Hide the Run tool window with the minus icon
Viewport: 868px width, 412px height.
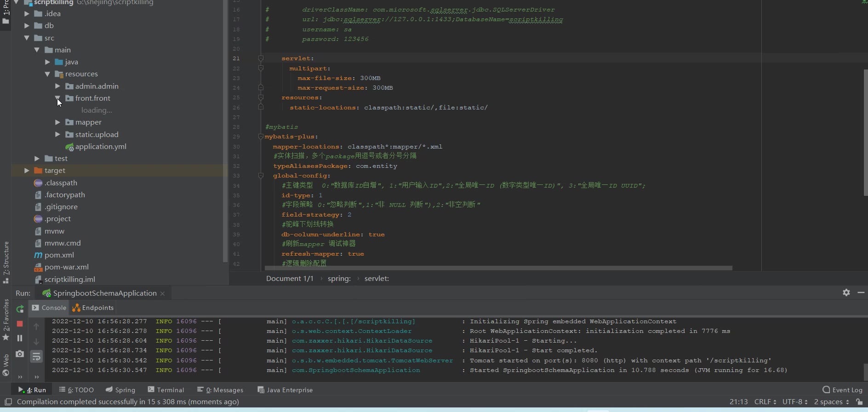861,292
